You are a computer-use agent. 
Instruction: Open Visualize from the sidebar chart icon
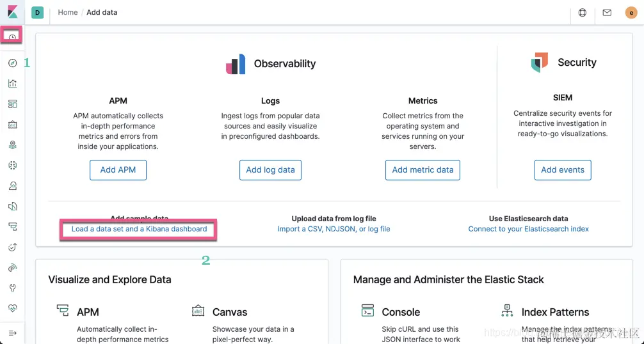point(12,84)
